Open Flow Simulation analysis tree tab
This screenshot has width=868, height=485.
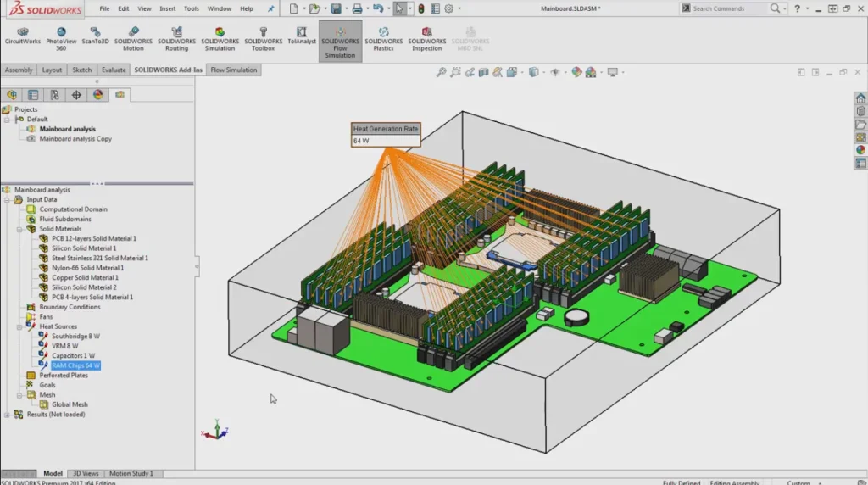[x=120, y=95]
